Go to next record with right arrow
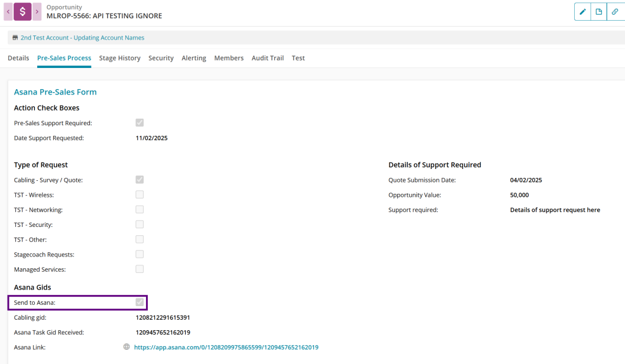 click(x=37, y=11)
